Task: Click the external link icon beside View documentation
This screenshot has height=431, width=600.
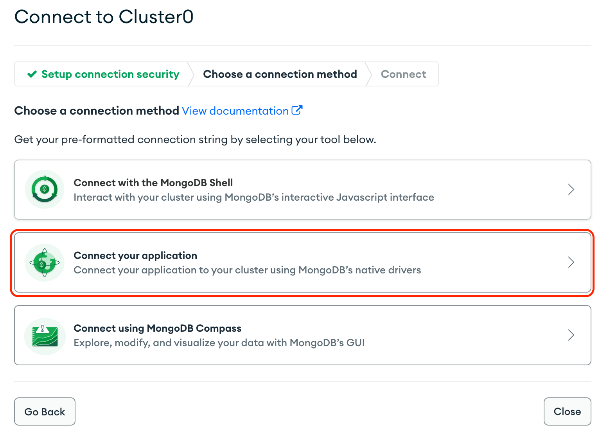Action: (297, 111)
